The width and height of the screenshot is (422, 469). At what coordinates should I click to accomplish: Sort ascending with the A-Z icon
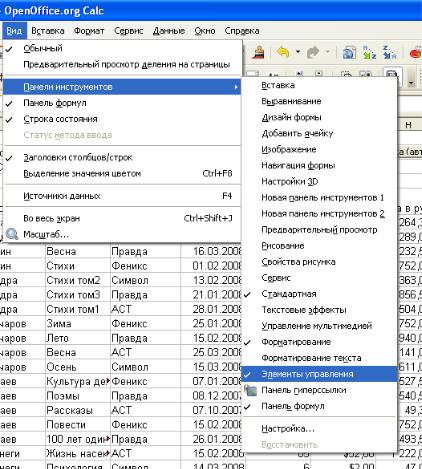369,52
